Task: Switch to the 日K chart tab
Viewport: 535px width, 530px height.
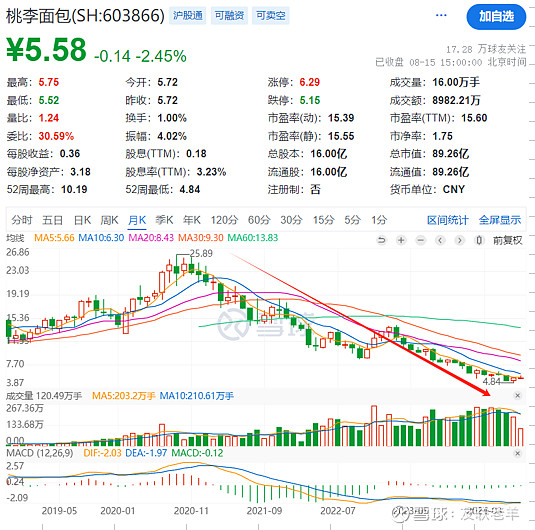Action: pos(82,220)
